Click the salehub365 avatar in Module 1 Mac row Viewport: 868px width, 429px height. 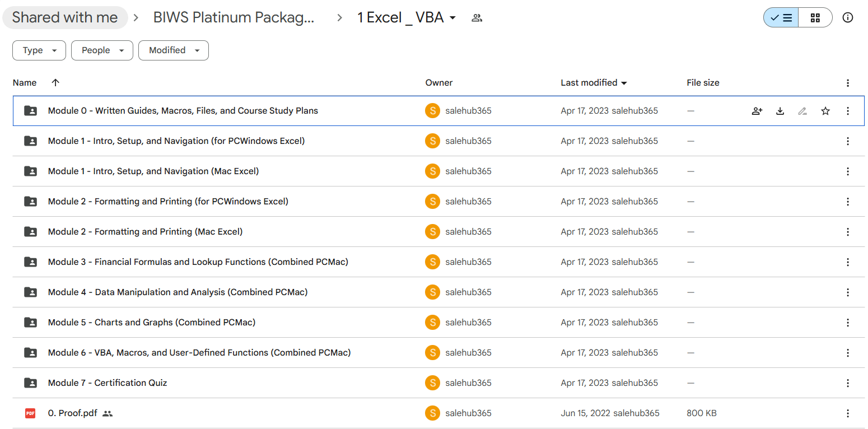point(432,171)
